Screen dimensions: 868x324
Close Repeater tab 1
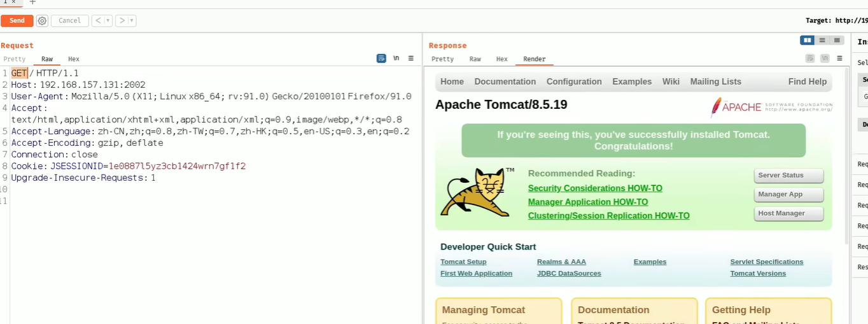[x=13, y=3]
